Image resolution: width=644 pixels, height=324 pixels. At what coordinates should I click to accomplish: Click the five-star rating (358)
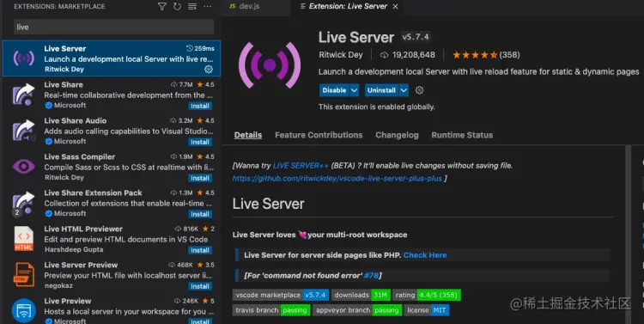coord(486,55)
